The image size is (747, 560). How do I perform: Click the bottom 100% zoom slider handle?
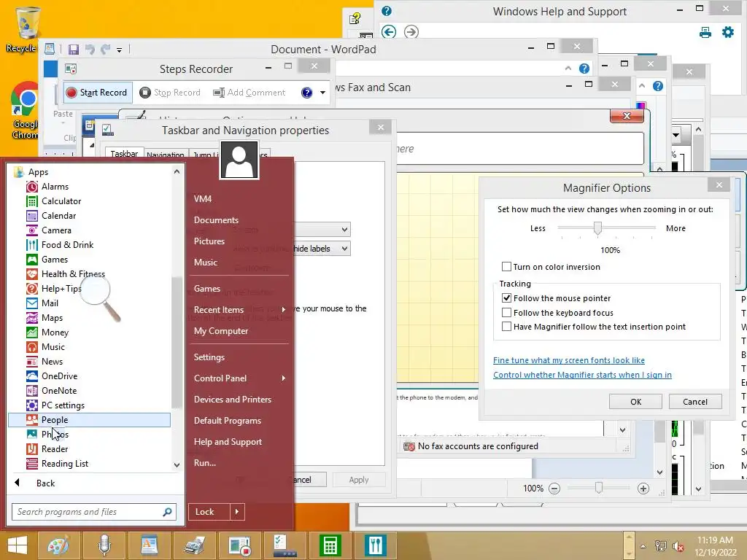(x=598, y=488)
